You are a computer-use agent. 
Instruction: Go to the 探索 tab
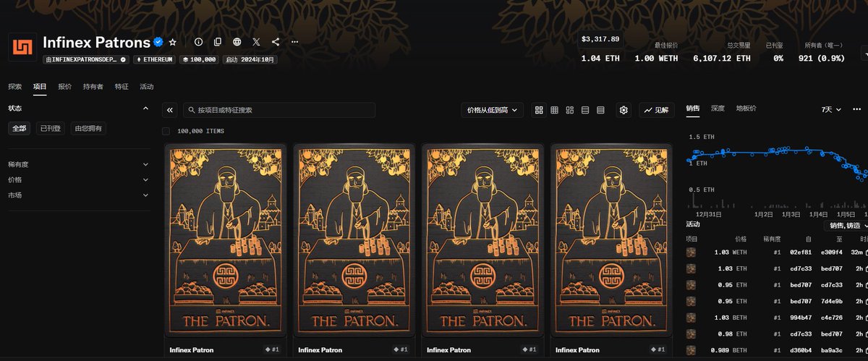[15, 87]
